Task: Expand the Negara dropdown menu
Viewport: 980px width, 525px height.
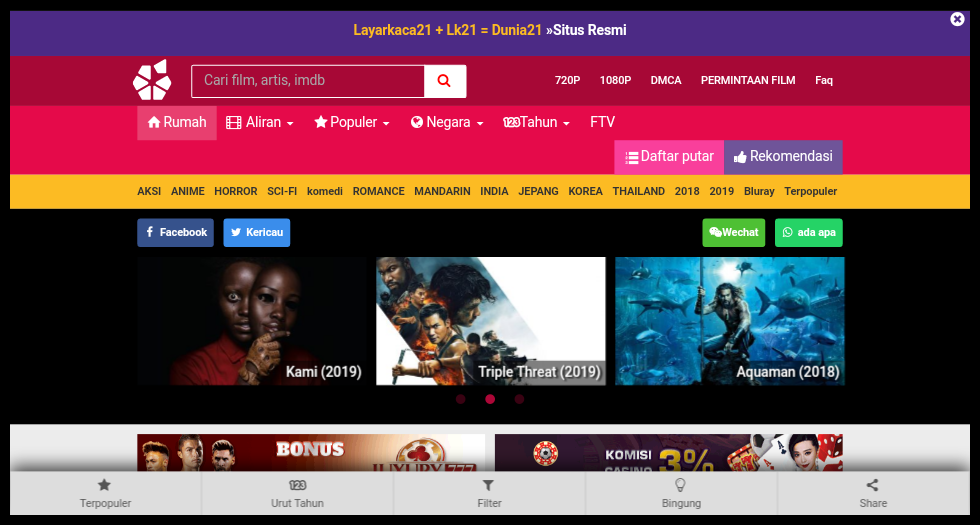Action: coord(447,122)
